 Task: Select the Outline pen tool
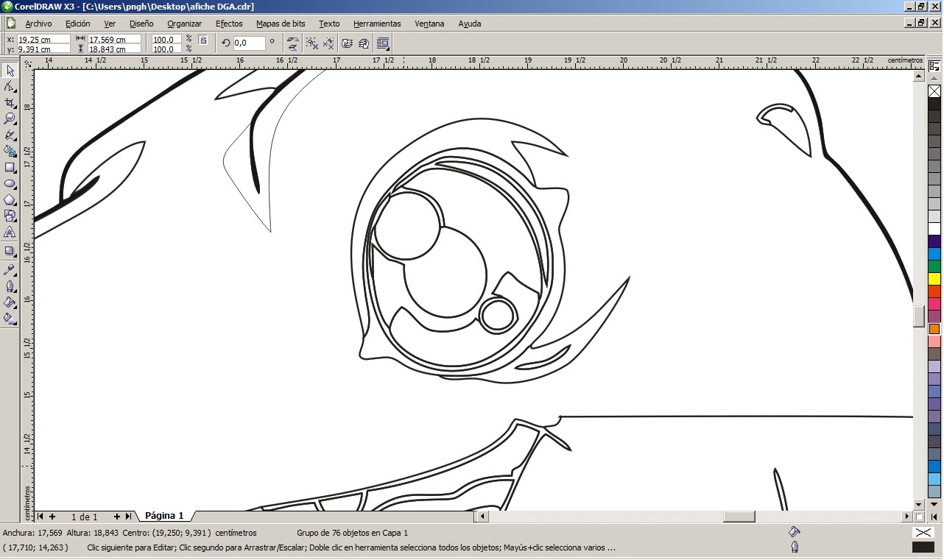(10, 286)
